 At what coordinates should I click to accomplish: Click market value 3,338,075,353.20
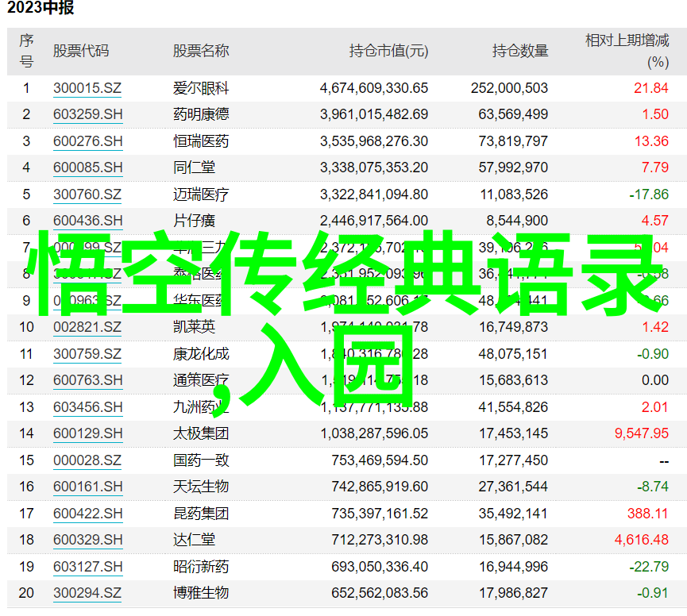374,167
